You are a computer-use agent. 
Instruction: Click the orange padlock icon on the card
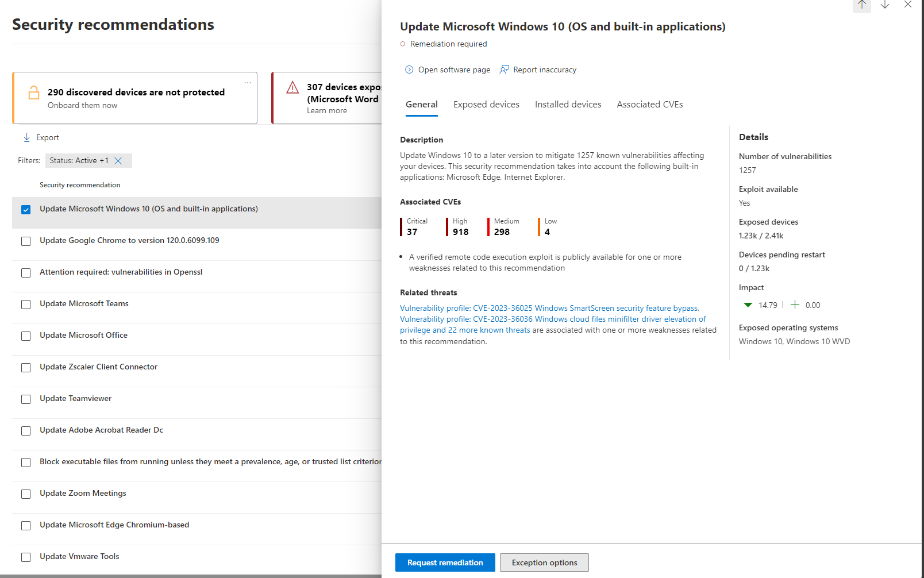[34, 93]
